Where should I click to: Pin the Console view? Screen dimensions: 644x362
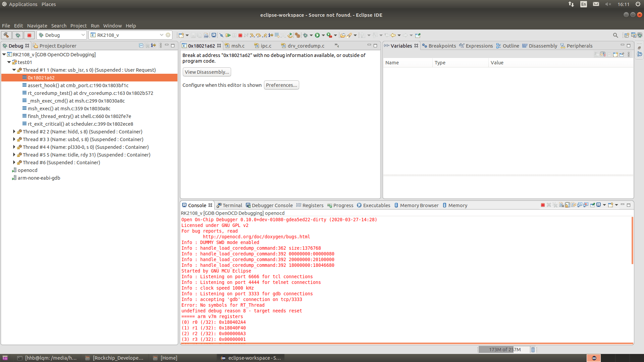pyautogui.click(x=592, y=205)
